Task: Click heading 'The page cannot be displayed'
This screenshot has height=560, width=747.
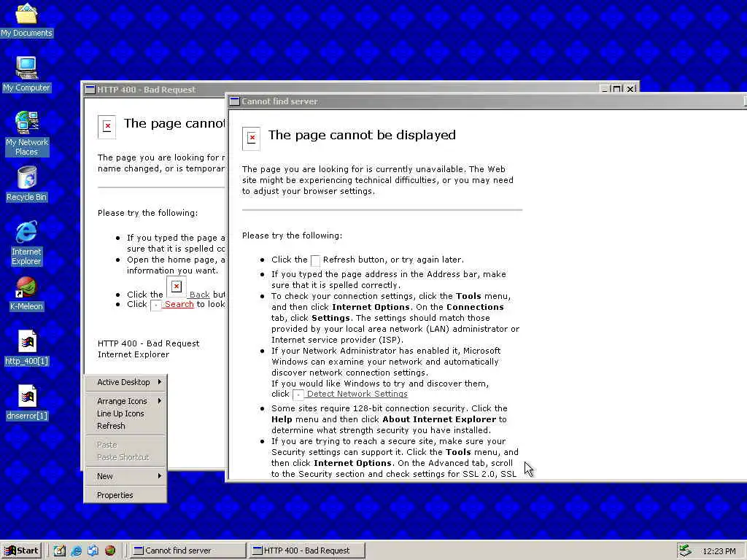Action: click(x=362, y=135)
